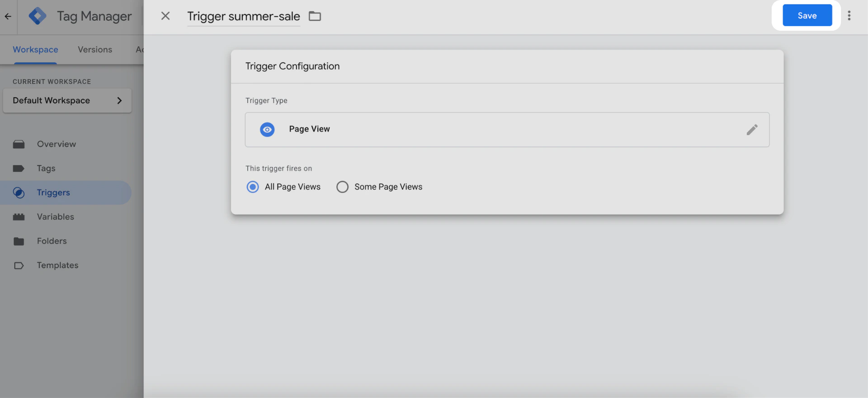Open Triggers in the sidebar
Image resolution: width=868 pixels, height=398 pixels.
(x=66, y=192)
